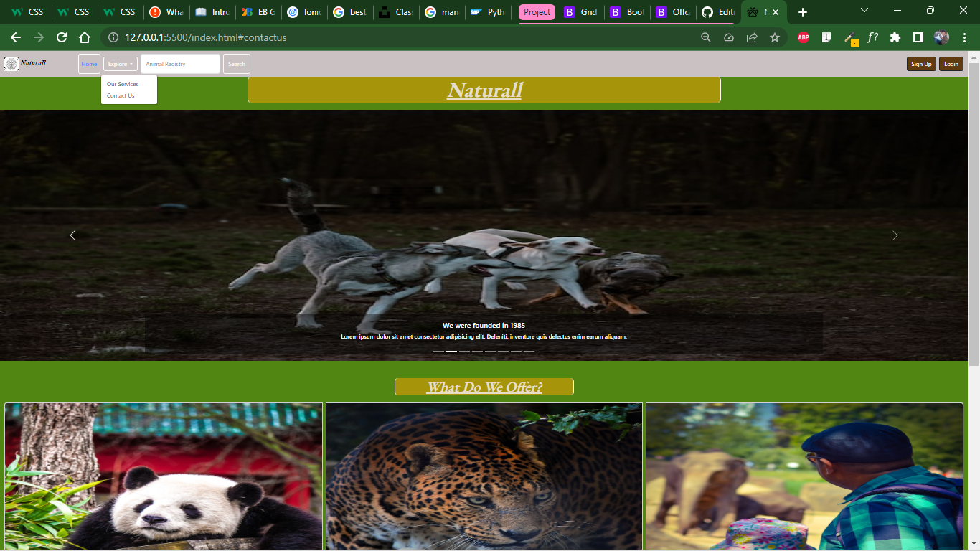The image size is (980, 551).
Task: Click the page vertical scrollbar
Action: (x=974, y=215)
